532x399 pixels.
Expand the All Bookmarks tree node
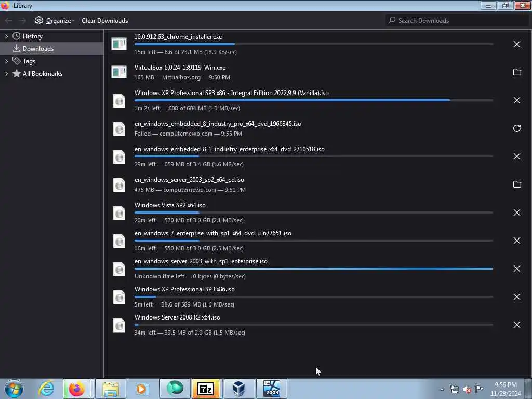(6, 74)
